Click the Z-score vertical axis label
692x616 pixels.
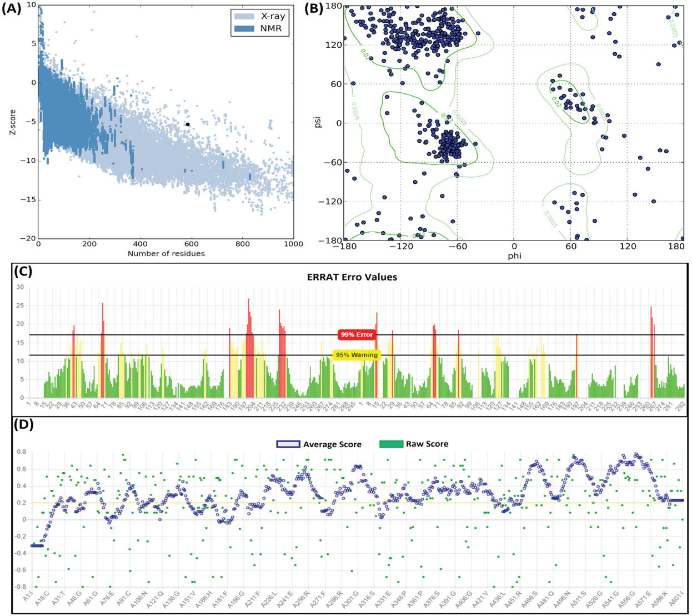(x=12, y=122)
